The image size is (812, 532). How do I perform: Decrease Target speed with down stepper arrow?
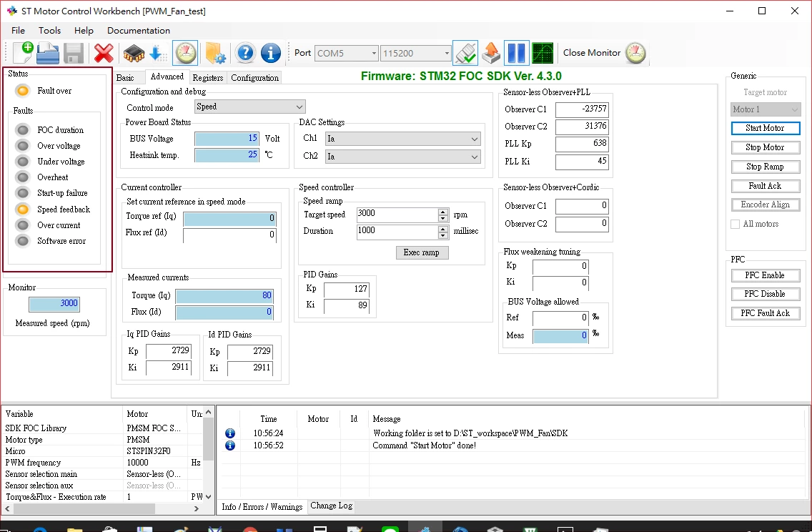pyautogui.click(x=442, y=218)
